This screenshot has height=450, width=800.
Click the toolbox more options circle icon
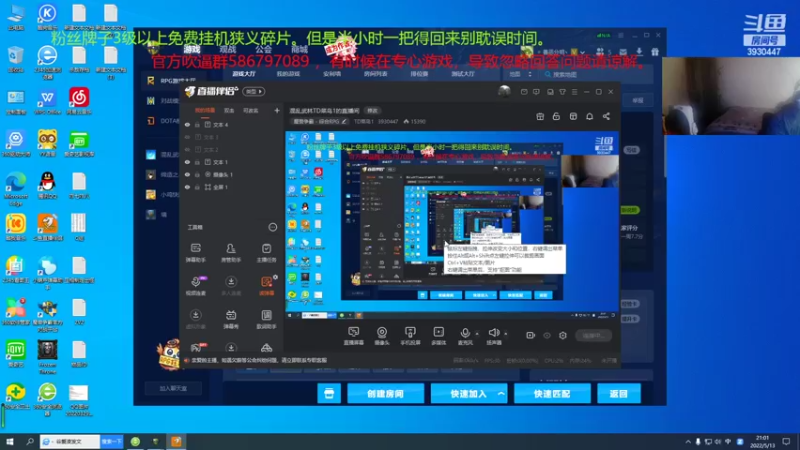272,227
